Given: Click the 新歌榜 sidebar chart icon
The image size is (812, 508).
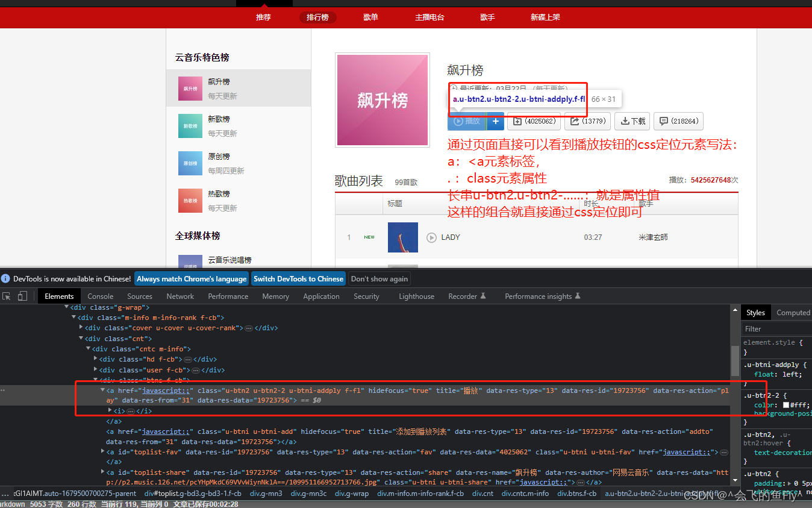Looking at the screenshot, I should (x=190, y=126).
